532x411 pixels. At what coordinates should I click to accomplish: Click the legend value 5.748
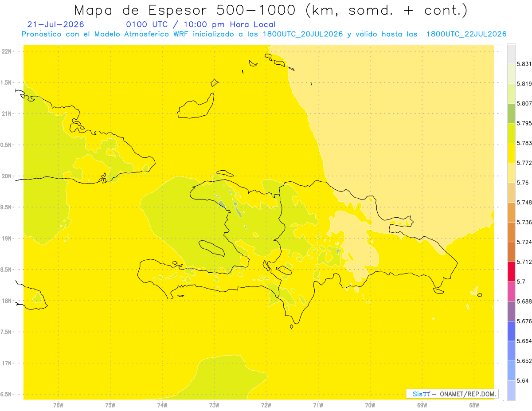click(524, 202)
